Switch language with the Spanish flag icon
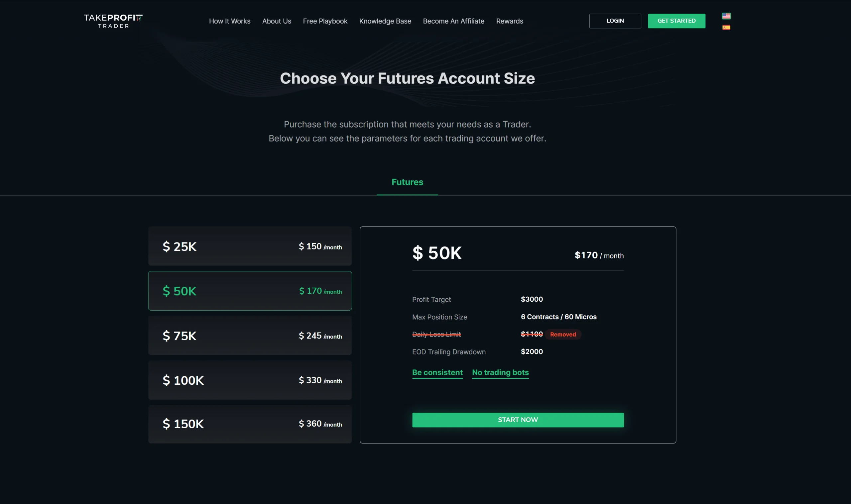This screenshot has width=851, height=504. tap(726, 28)
